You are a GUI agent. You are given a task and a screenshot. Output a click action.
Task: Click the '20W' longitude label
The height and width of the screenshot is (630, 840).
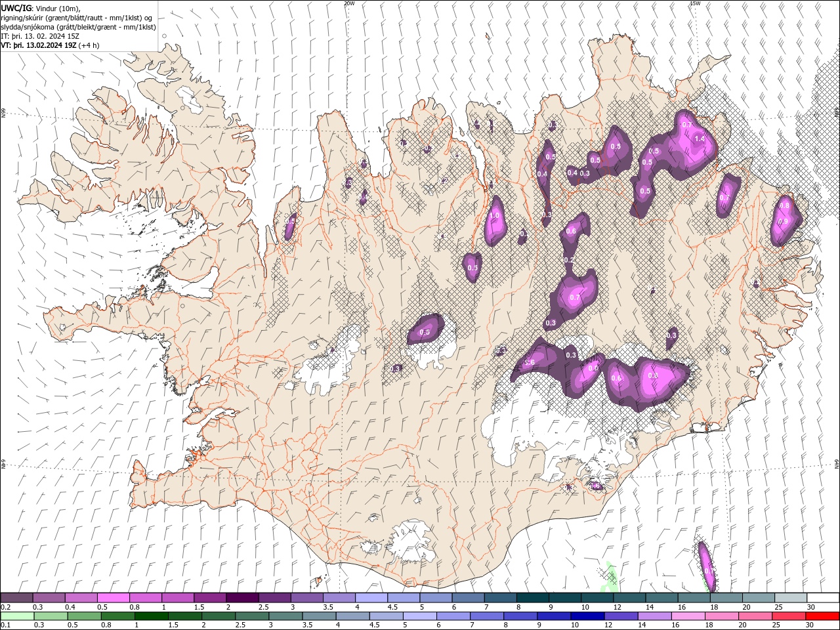coord(349,3)
